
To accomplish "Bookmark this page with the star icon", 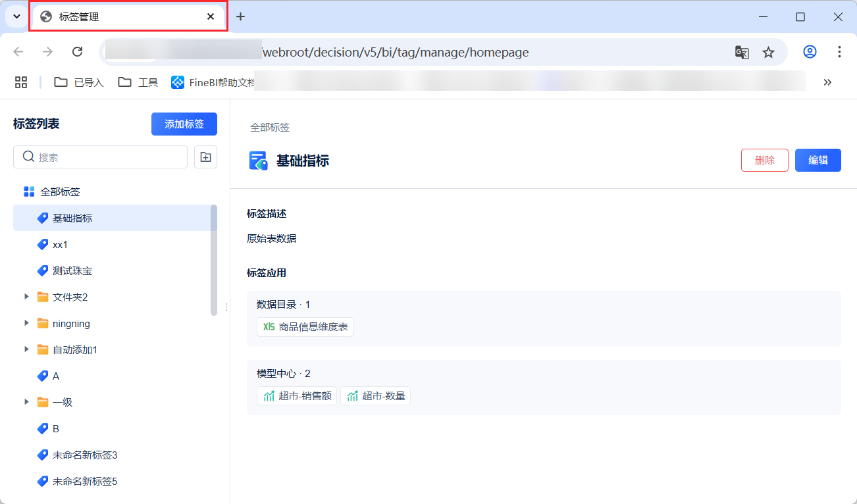I will coord(768,52).
